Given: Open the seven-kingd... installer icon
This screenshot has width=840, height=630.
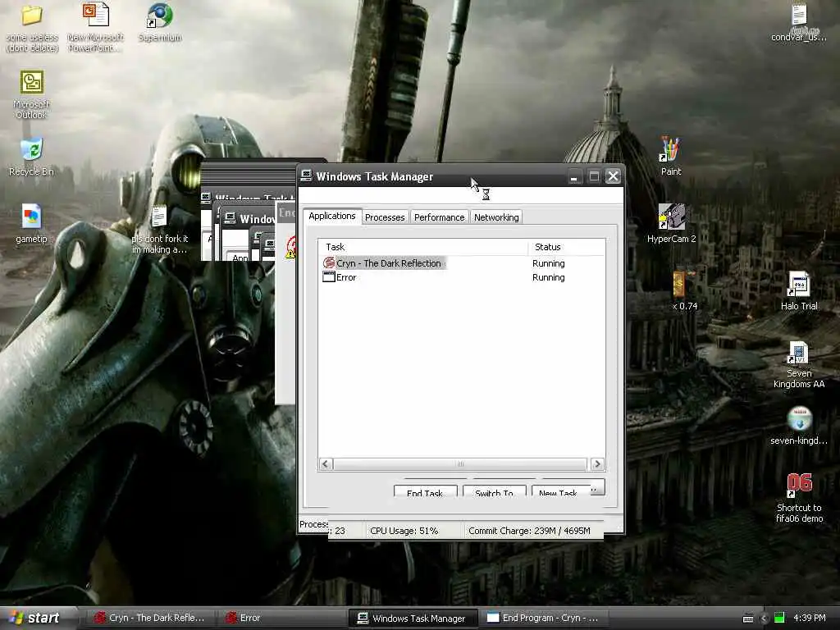Looking at the screenshot, I should coord(799,419).
